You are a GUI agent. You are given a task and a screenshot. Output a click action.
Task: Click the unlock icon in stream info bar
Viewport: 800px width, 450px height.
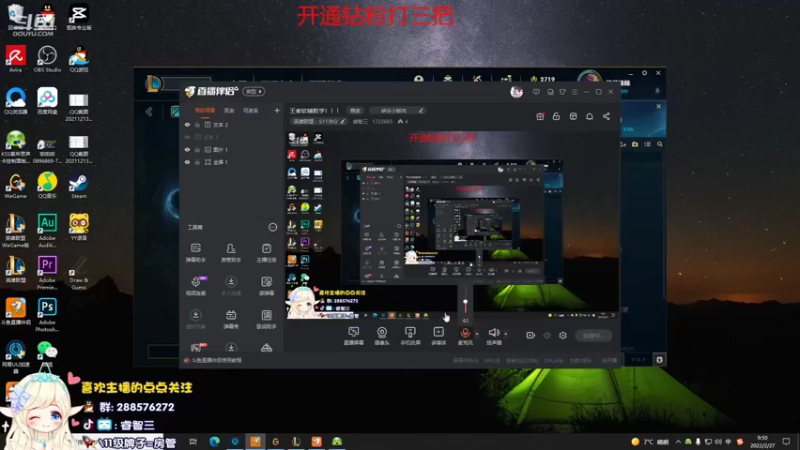(x=556, y=116)
